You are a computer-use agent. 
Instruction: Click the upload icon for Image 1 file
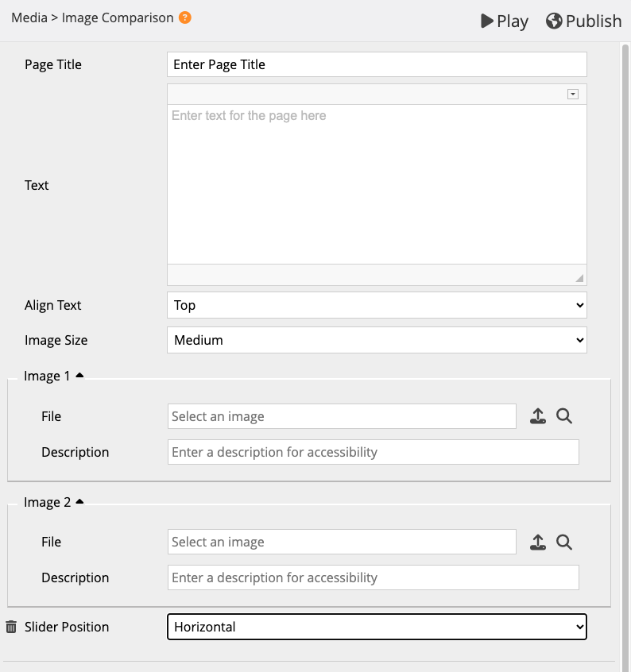coord(538,416)
